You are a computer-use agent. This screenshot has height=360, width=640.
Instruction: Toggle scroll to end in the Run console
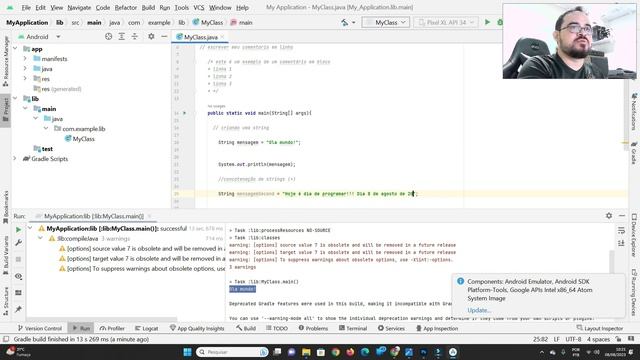coord(621,243)
